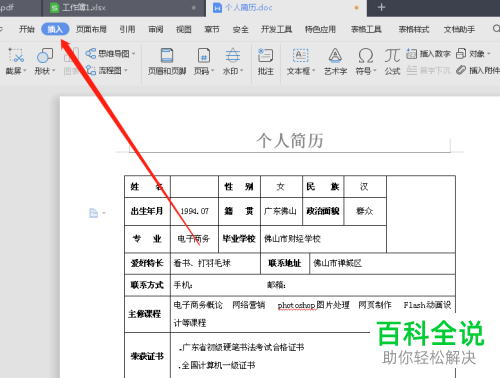Click the 汉 ethnicity cell
The height and width of the screenshot is (378, 500).
click(x=364, y=186)
